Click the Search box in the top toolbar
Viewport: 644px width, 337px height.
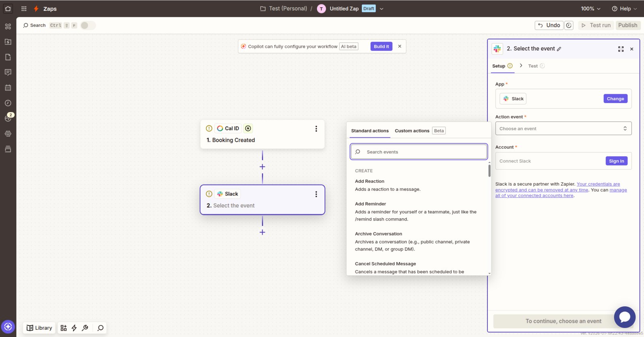pos(34,25)
